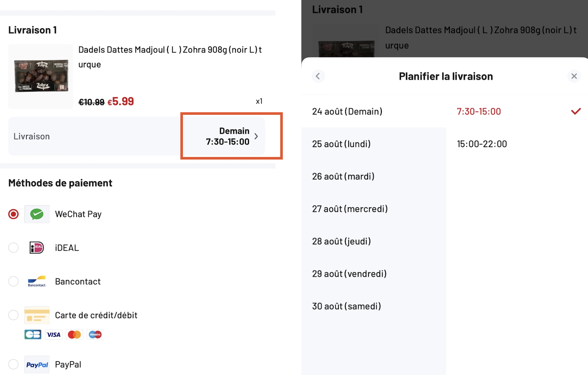
Task: Click the WeChat Pay logo icon
Action: (37, 214)
